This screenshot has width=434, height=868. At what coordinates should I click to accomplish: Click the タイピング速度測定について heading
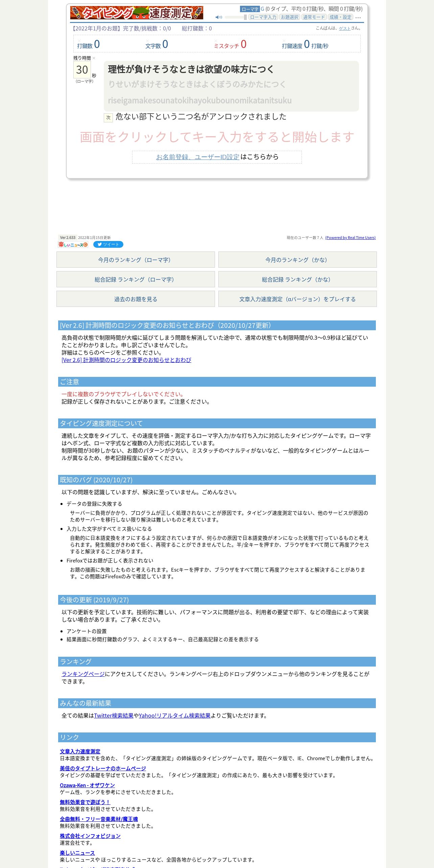point(217,423)
